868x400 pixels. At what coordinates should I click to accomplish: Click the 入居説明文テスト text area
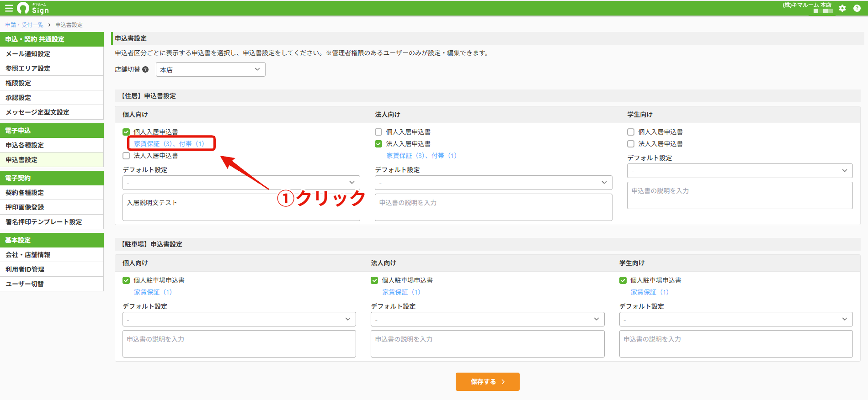(x=241, y=207)
